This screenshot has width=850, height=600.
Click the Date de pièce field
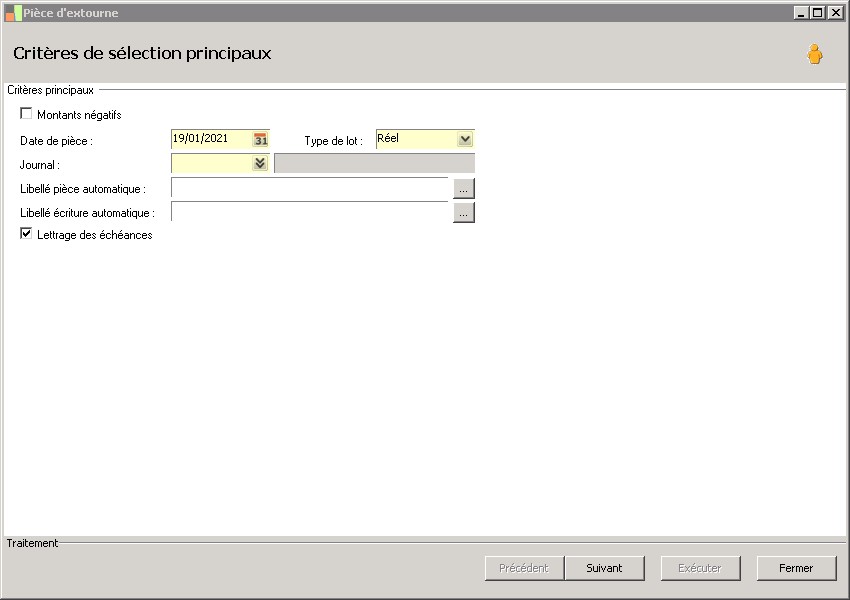tap(212, 139)
